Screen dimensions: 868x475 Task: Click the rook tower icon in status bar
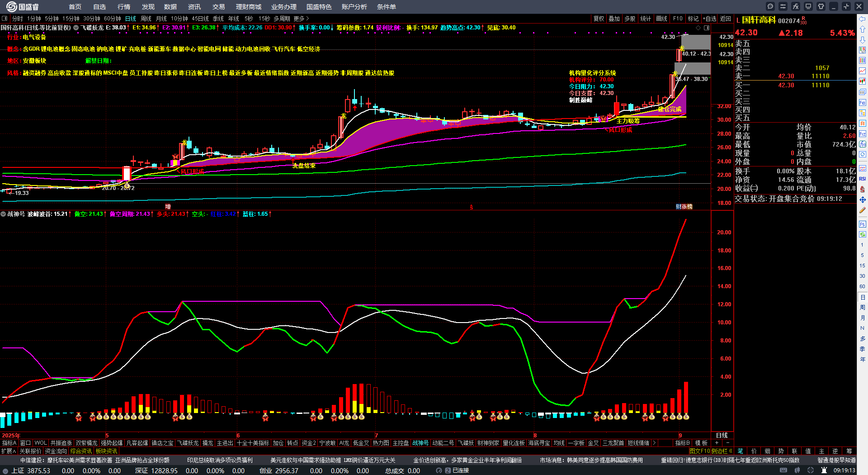point(824,470)
